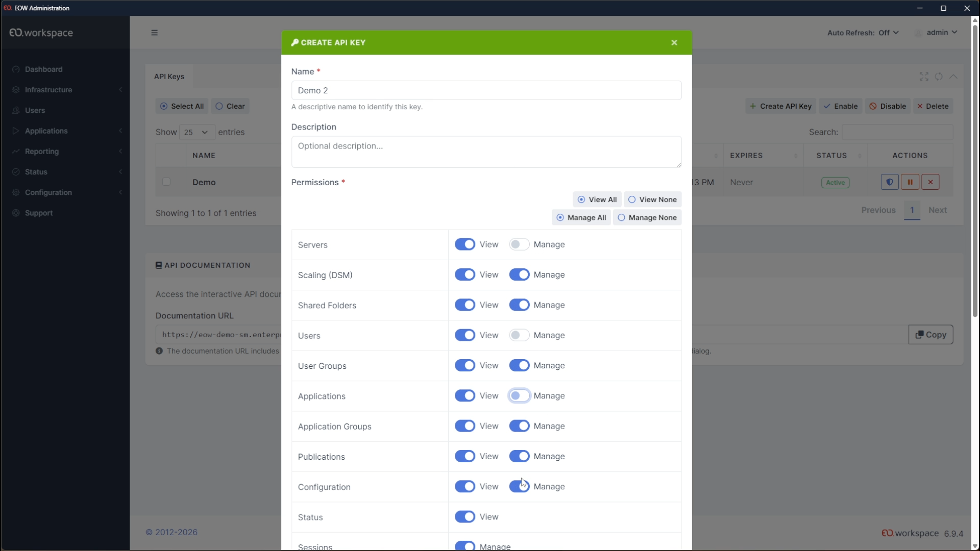Select the Manage None option
This screenshot has width=980, height=551.
[x=647, y=217]
